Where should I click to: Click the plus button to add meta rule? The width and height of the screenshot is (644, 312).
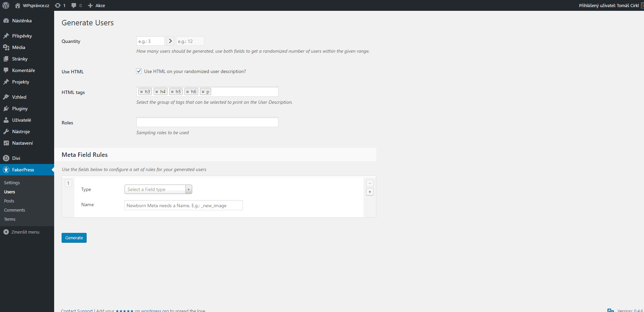[370, 192]
